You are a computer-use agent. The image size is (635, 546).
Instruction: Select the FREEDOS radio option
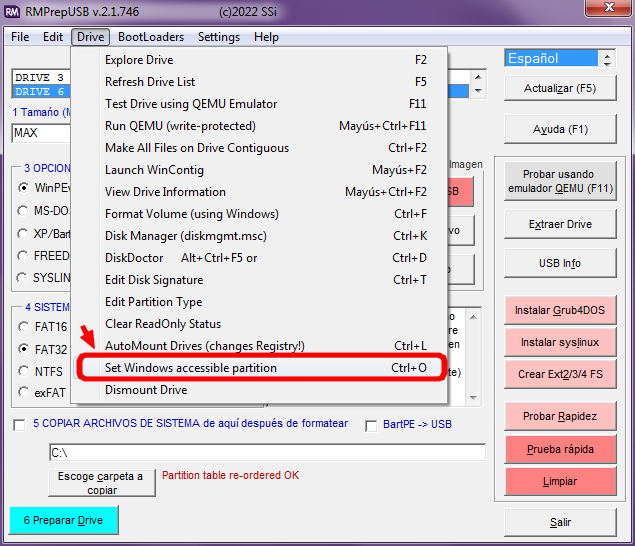point(23,256)
